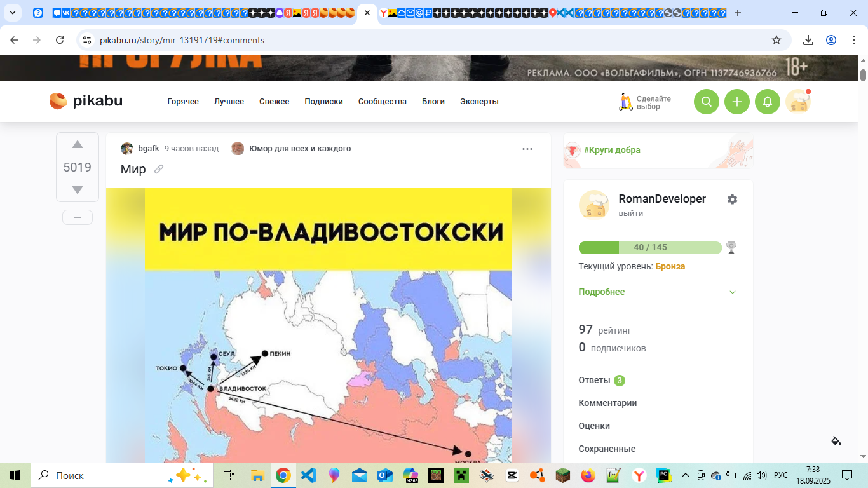The image size is (868, 488).
Task: Bookmark this page with the star icon
Action: click(776, 40)
